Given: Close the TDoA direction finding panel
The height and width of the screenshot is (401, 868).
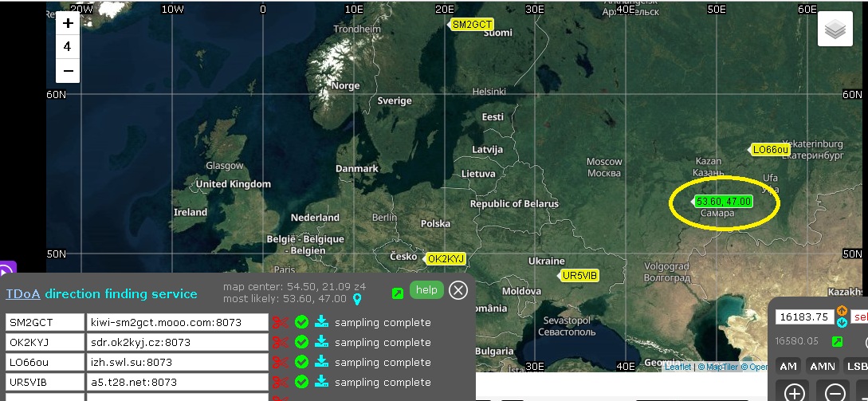Looking at the screenshot, I should click(458, 290).
